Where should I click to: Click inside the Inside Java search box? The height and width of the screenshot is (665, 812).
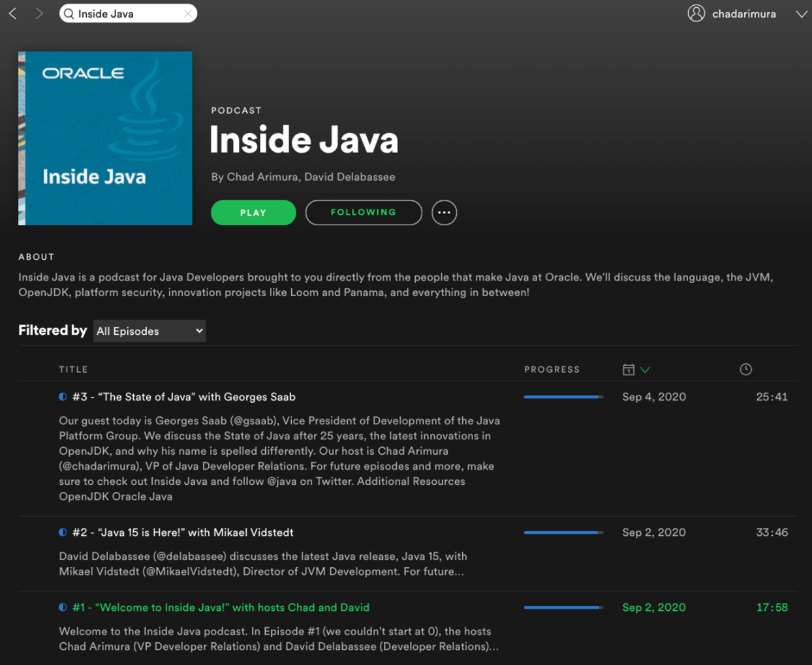click(x=127, y=14)
